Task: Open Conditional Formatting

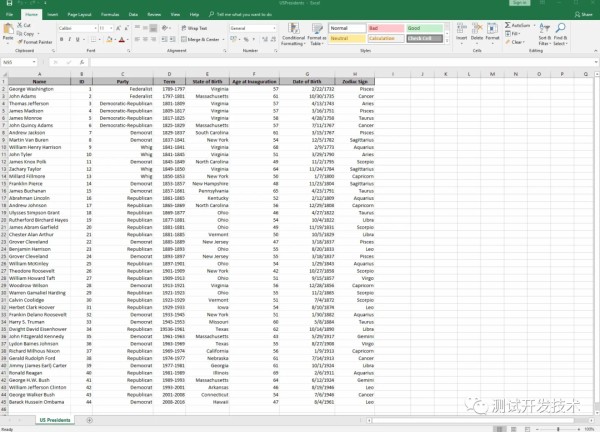Action: [293, 34]
